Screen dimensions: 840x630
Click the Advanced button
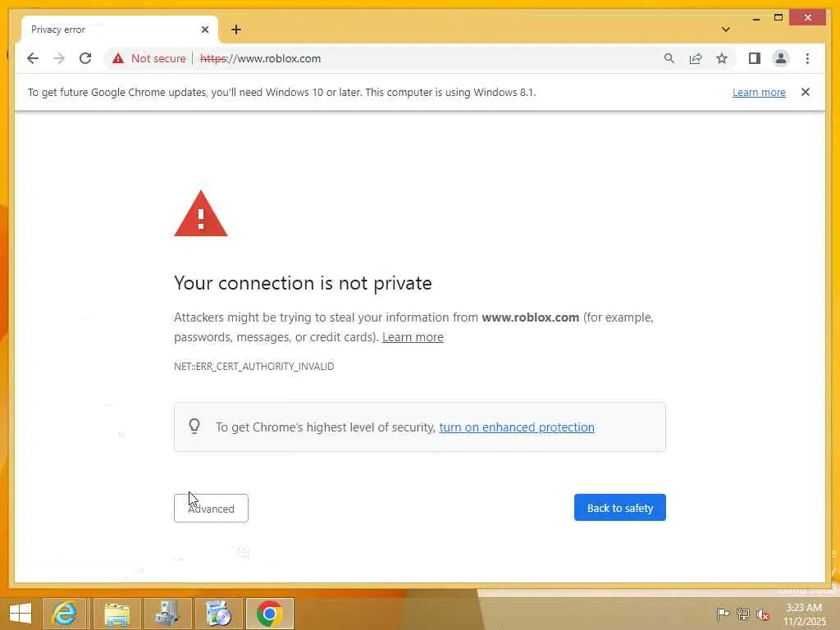(x=211, y=508)
